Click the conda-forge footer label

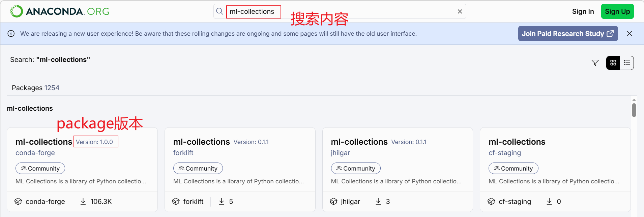pos(45,202)
